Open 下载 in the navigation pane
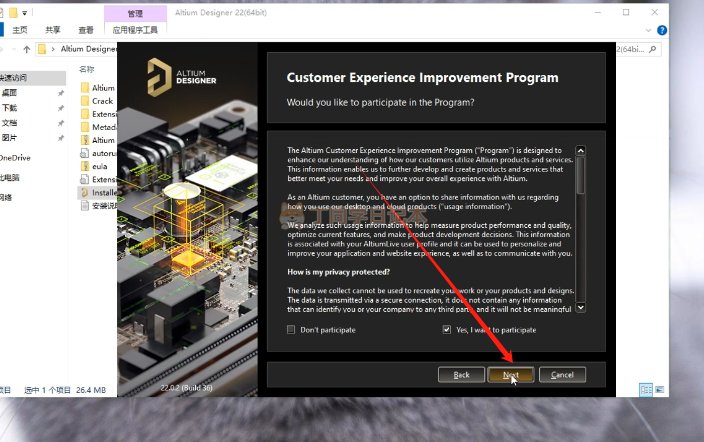Image resolution: width=704 pixels, height=442 pixels. coord(9,108)
